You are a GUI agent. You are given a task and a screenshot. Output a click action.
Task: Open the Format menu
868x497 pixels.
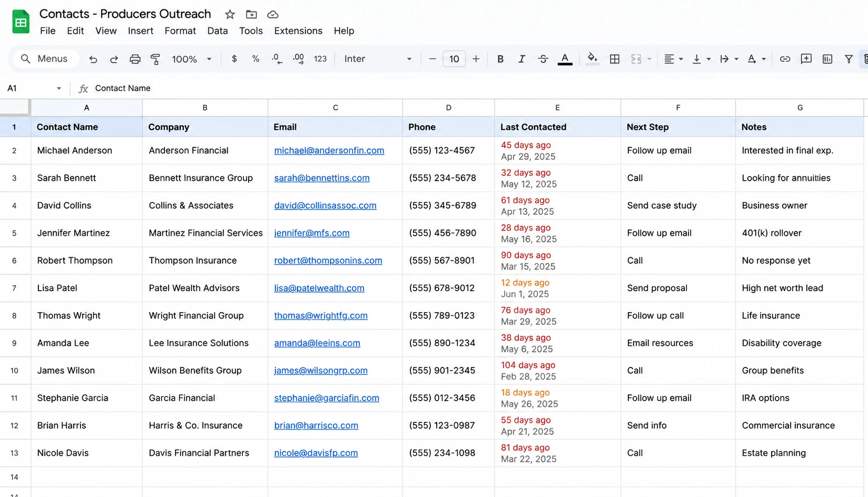click(x=180, y=31)
